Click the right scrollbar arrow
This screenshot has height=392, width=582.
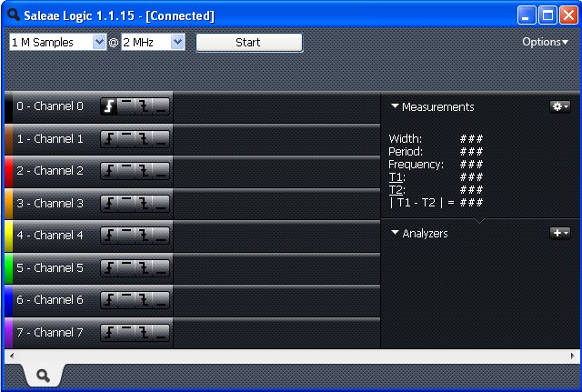(572, 356)
